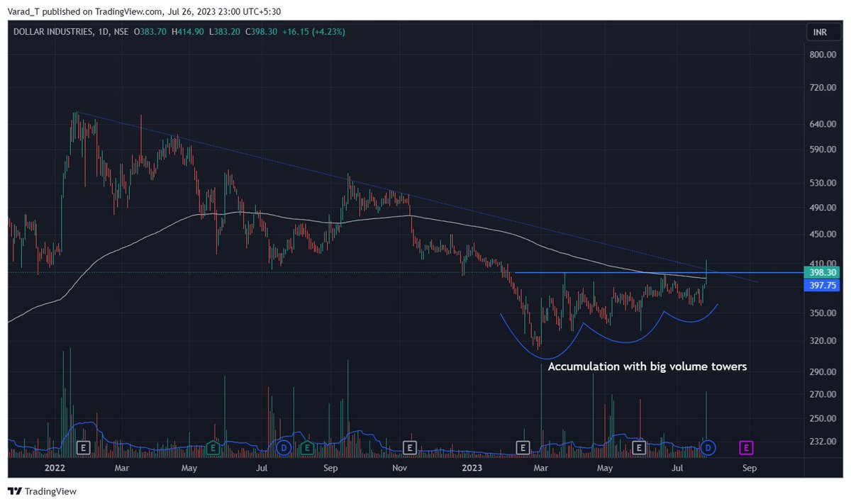
Task: Click the 320.00 price axis label
Action: click(823, 341)
